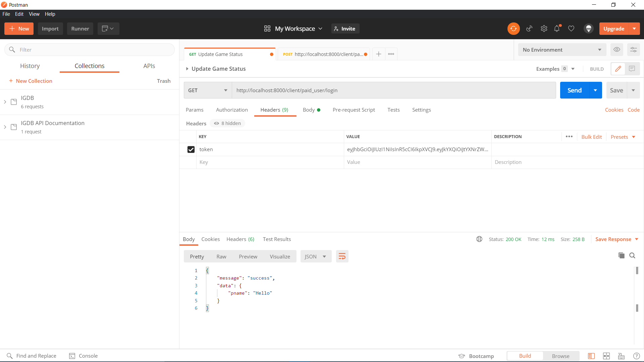Open the manage environments sliders icon
The height and width of the screenshot is (362, 644).
point(634,50)
